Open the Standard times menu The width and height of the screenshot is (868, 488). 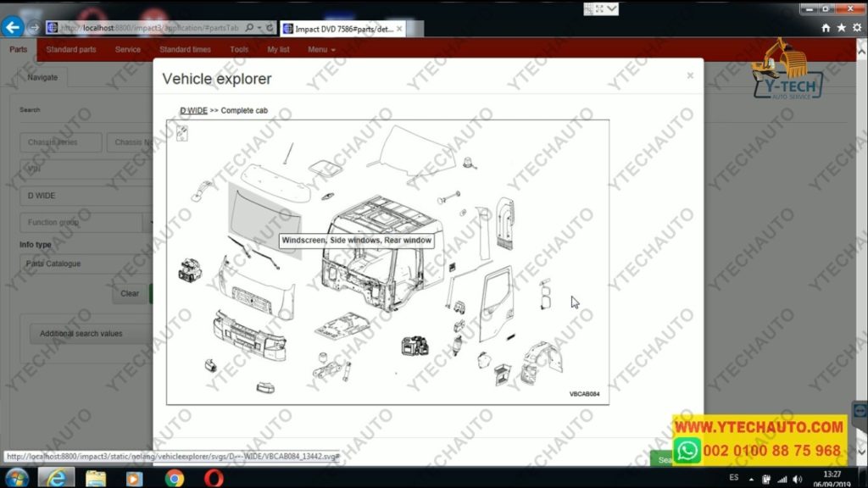point(185,49)
